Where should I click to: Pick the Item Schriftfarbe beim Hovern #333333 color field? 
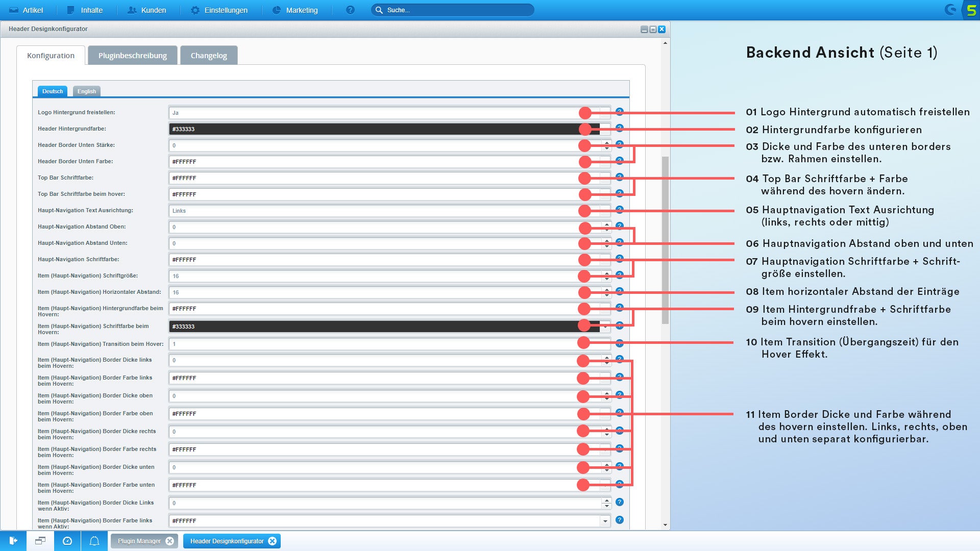coord(384,327)
